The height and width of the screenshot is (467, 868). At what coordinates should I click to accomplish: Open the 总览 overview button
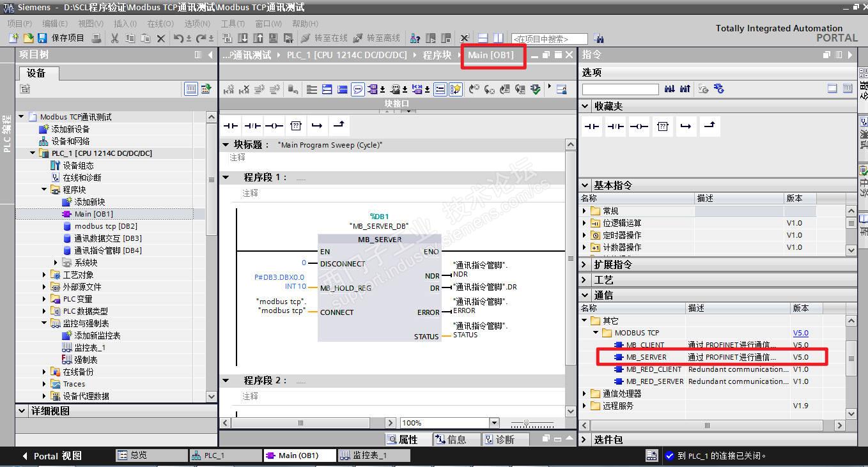click(x=151, y=456)
